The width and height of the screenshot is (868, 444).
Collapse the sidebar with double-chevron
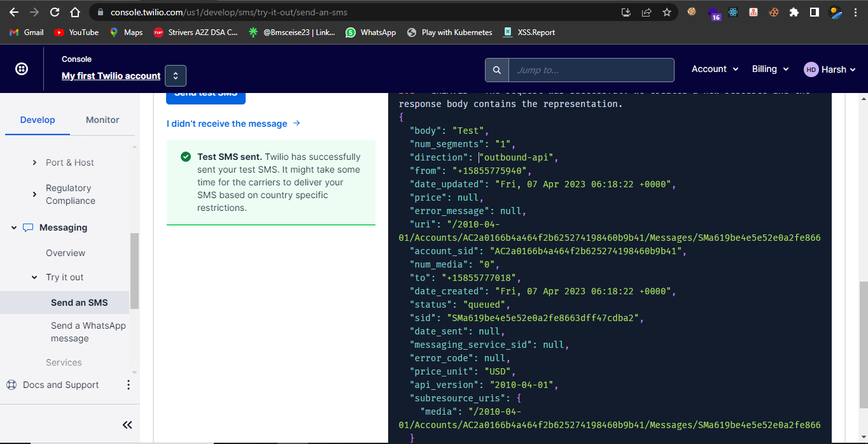(x=127, y=425)
